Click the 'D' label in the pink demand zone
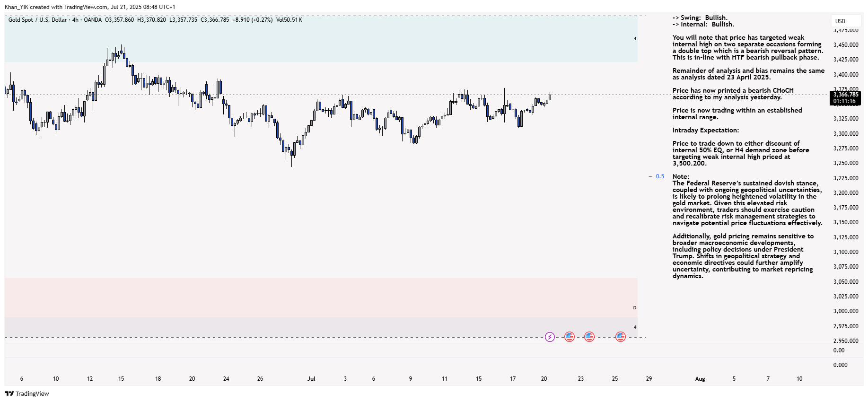This screenshot has height=402, width=868. point(635,308)
